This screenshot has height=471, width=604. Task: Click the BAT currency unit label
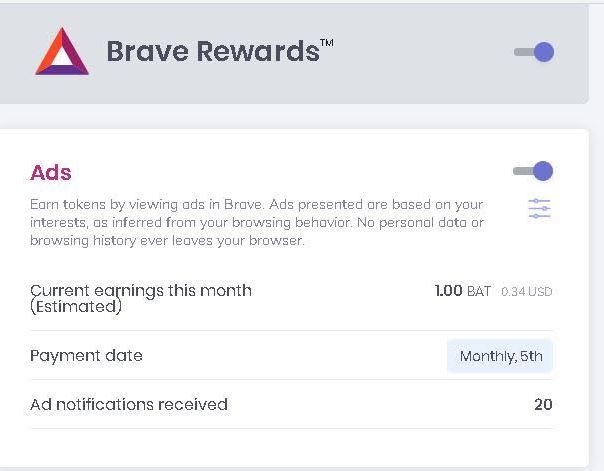tap(479, 291)
